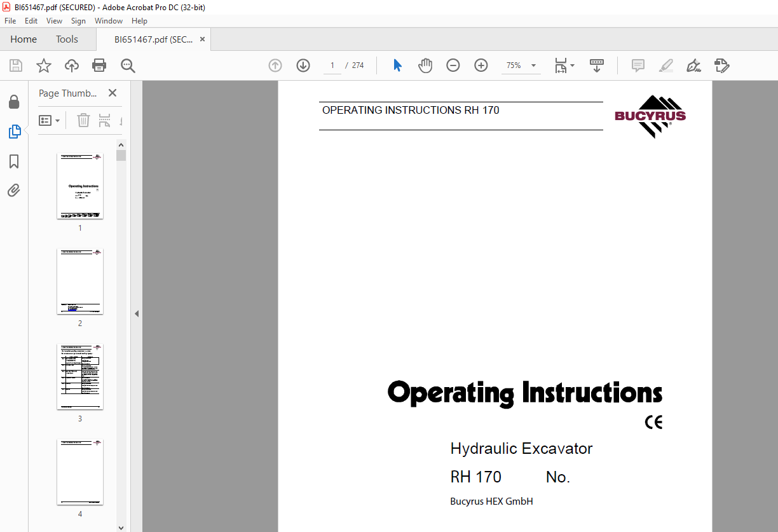The width and height of the screenshot is (778, 532).
Task: Close the BI651467.pdf tab
Action: click(202, 39)
